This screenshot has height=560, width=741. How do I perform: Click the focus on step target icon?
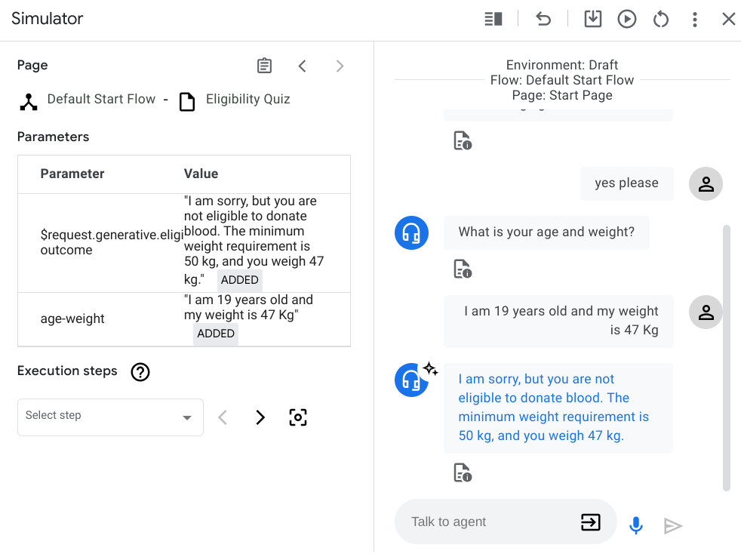(x=298, y=417)
